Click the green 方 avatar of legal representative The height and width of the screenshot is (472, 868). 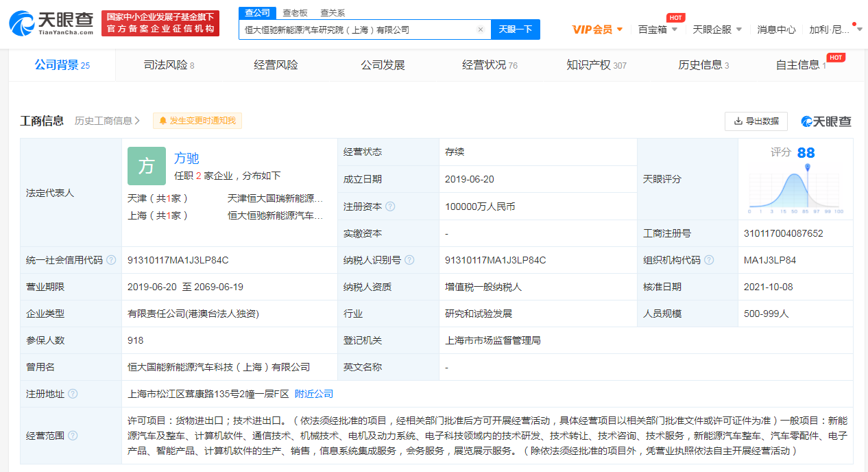(x=147, y=166)
